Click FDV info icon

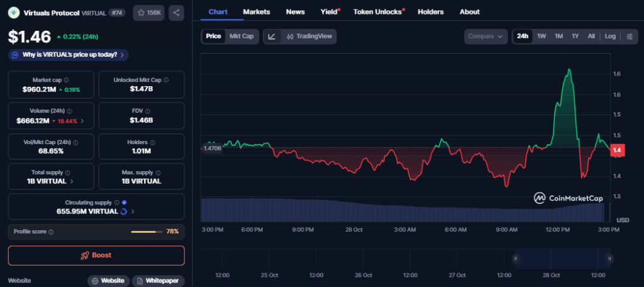(x=147, y=111)
